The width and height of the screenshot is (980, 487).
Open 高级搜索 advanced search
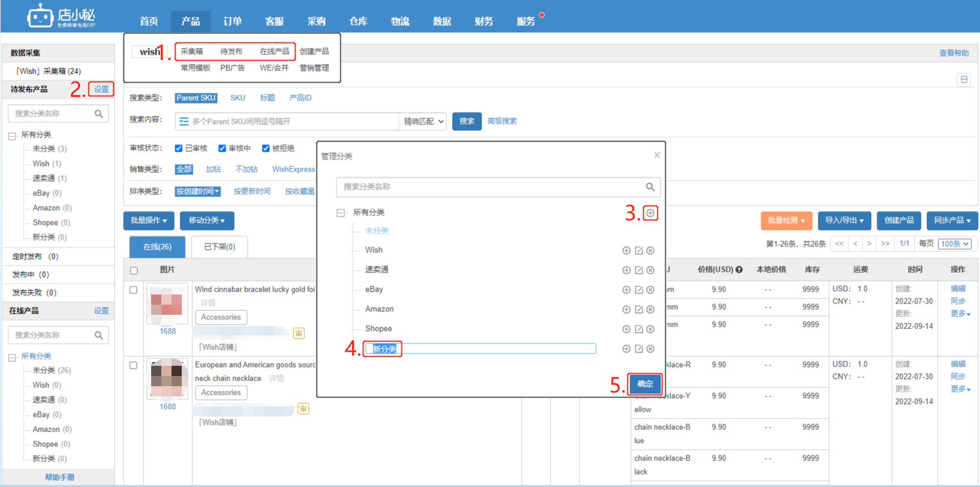coord(502,121)
